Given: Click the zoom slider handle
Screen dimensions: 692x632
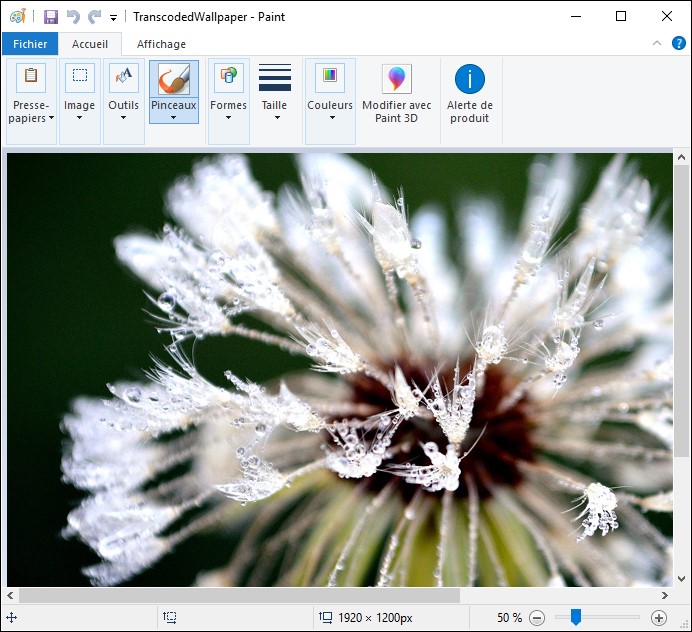Looking at the screenshot, I should click(576, 618).
